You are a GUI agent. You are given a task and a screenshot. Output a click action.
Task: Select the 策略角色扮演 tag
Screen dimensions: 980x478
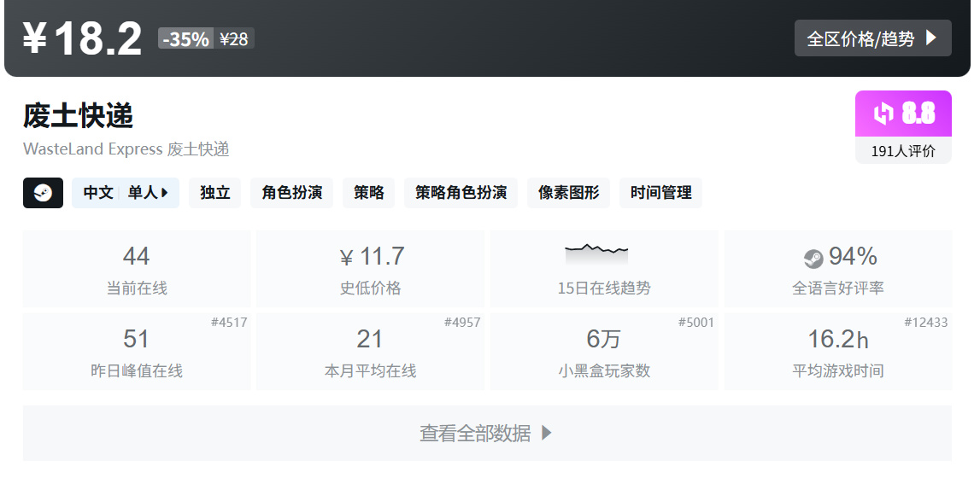(461, 193)
